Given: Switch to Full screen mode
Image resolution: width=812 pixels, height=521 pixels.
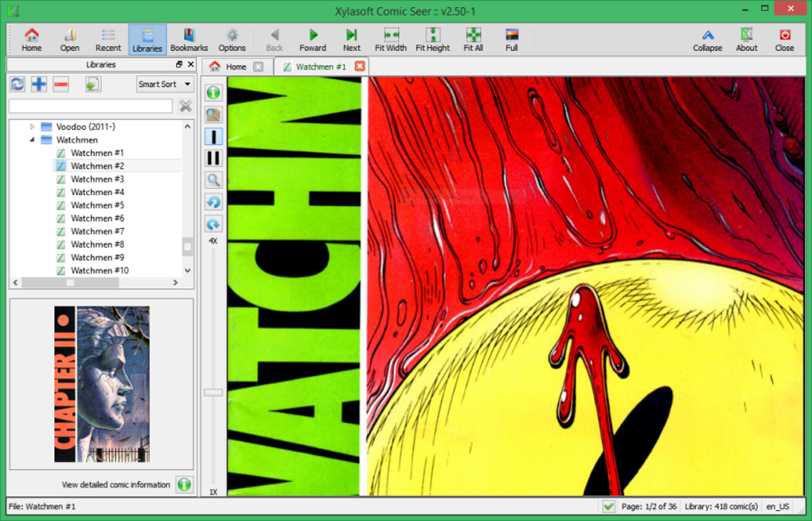Looking at the screenshot, I should [x=512, y=40].
